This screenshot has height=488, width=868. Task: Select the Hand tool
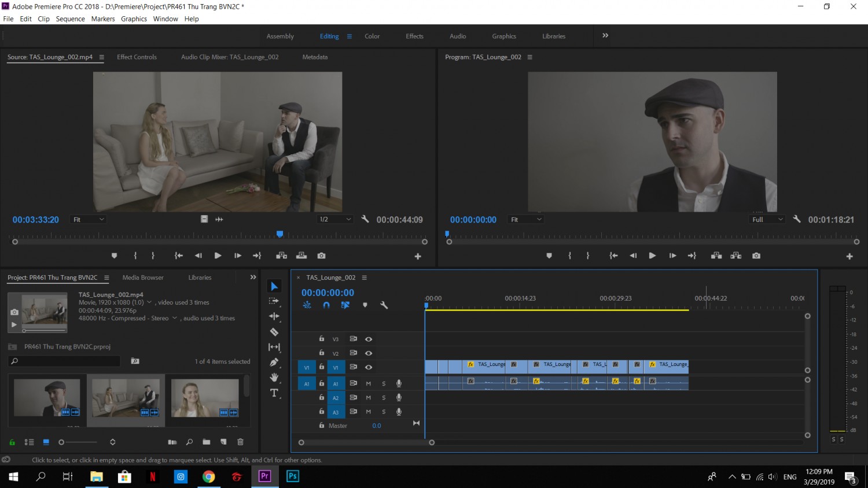(274, 378)
